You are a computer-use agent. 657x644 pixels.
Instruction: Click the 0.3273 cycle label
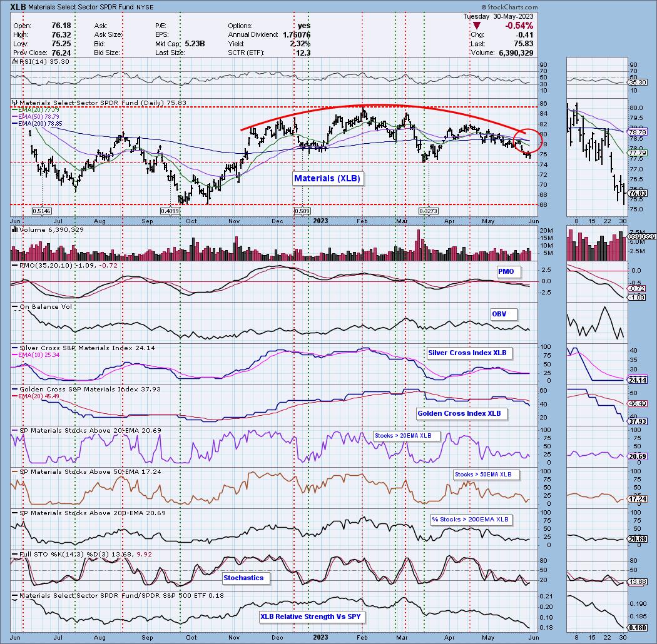coord(428,211)
